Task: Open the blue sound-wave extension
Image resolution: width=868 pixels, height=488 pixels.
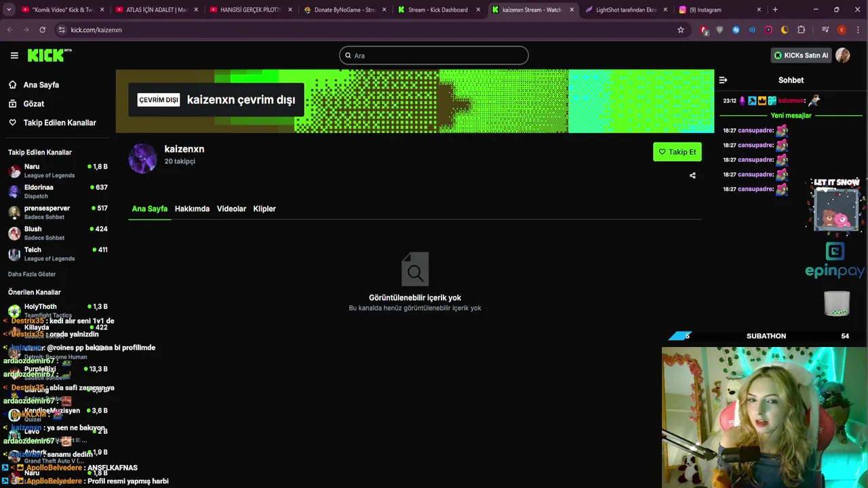Action: coord(752,30)
